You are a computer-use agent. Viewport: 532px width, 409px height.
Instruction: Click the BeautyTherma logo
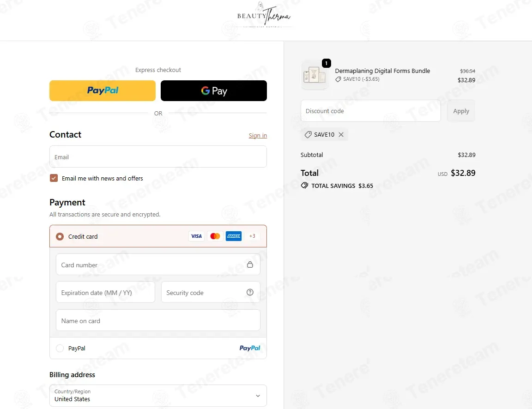[264, 15]
